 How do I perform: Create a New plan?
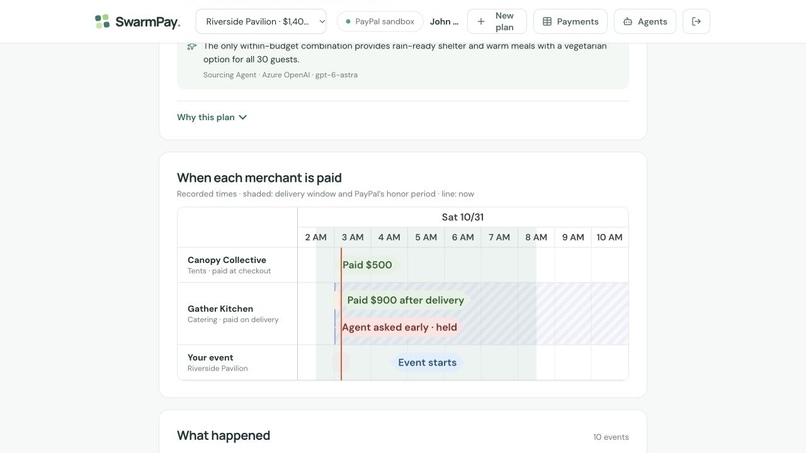click(x=497, y=22)
